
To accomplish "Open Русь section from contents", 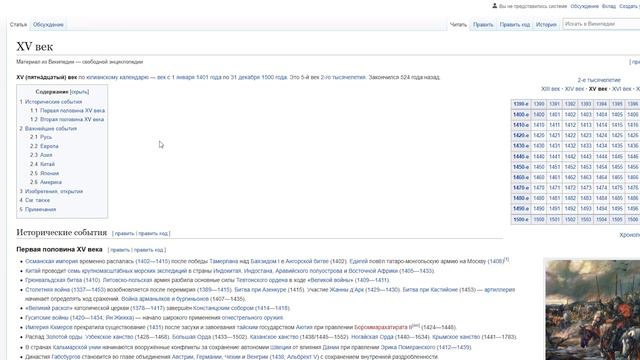I will 46,137.
